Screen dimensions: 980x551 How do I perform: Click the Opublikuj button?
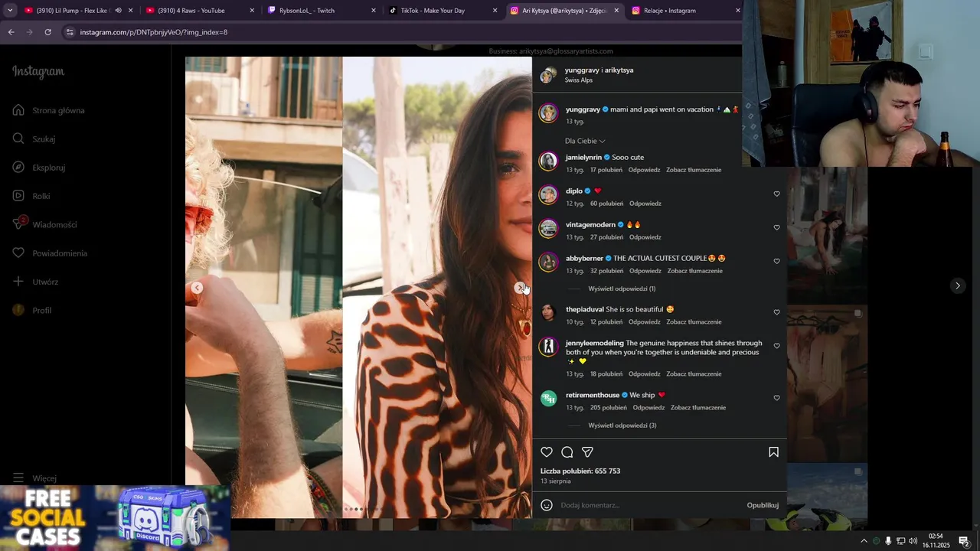(763, 505)
